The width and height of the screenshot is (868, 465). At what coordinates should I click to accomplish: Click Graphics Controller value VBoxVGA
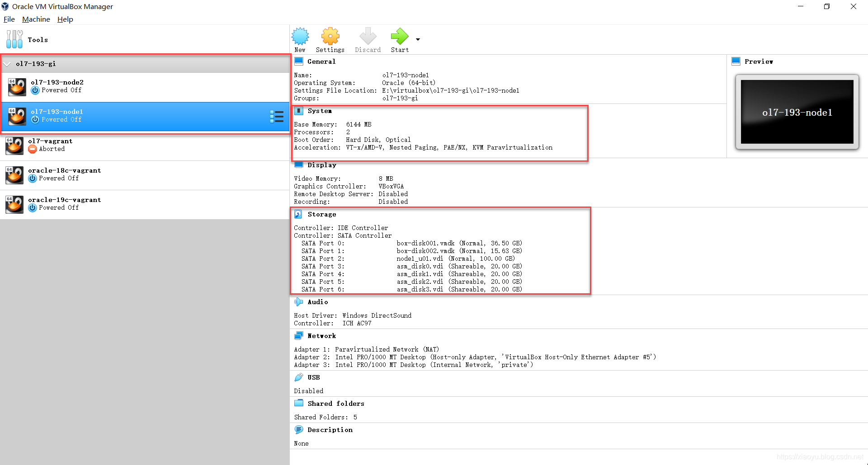click(x=392, y=186)
